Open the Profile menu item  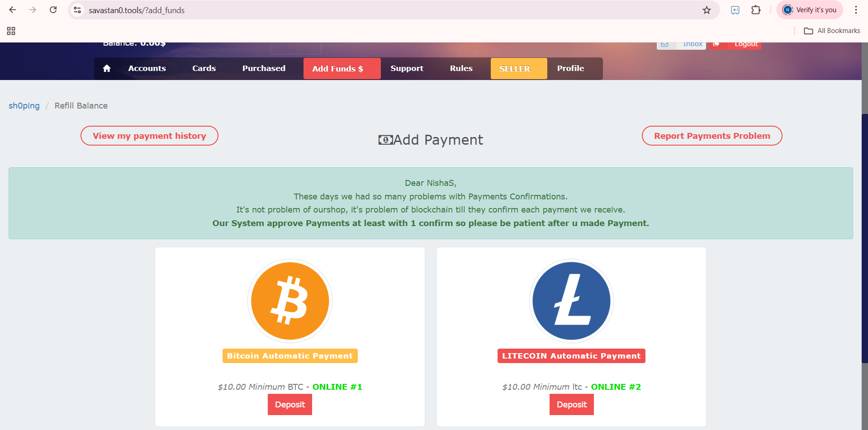(570, 68)
